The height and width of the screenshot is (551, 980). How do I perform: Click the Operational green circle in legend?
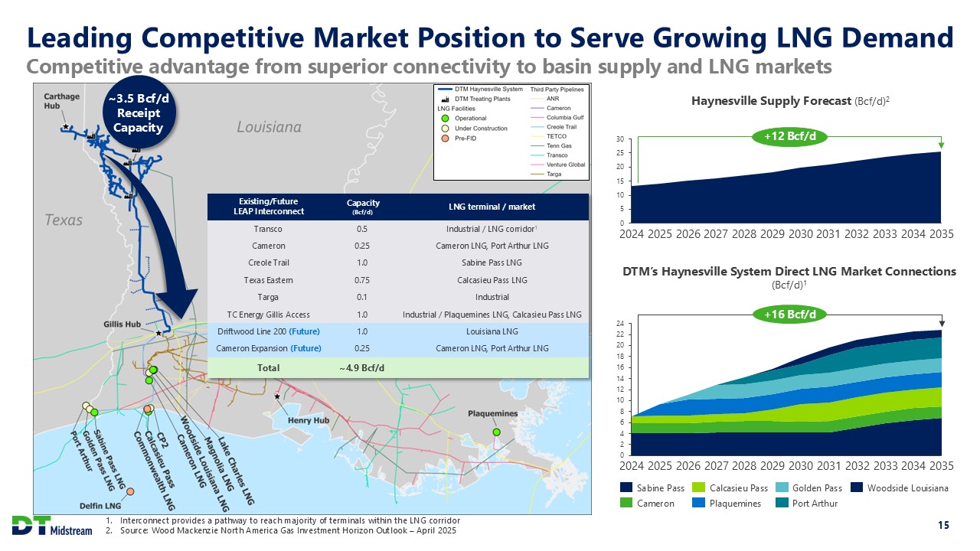[x=444, y=119]
